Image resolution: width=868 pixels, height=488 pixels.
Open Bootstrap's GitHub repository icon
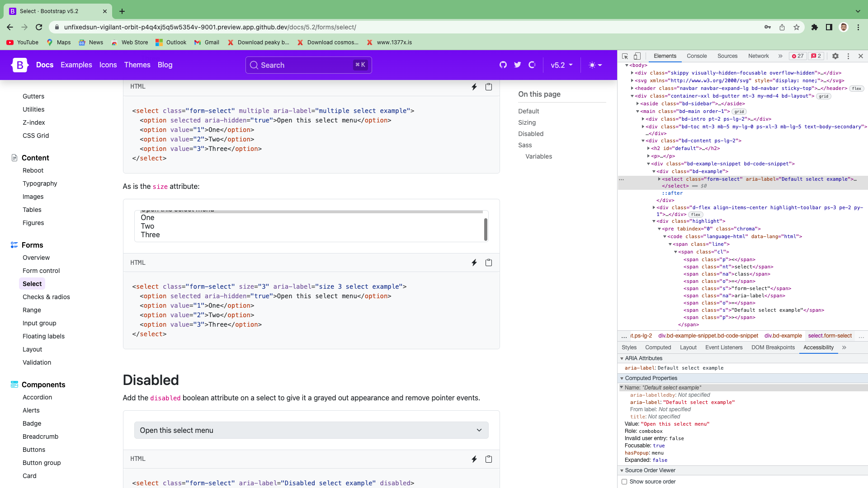pos(503,65)
